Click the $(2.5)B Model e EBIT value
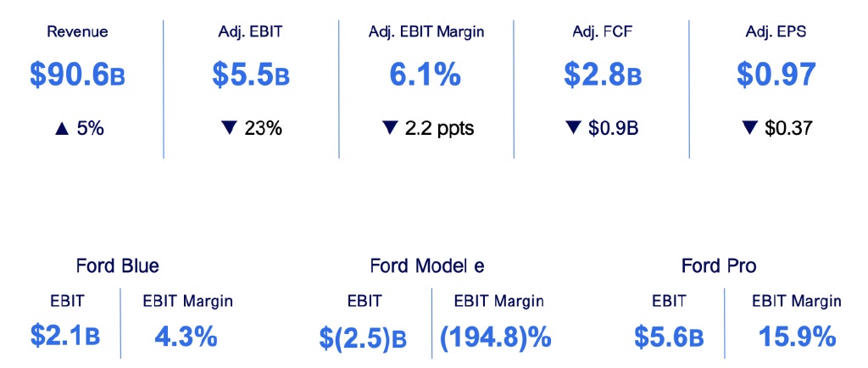This screenshot has width=868, height=368. (x=364, y=338)
